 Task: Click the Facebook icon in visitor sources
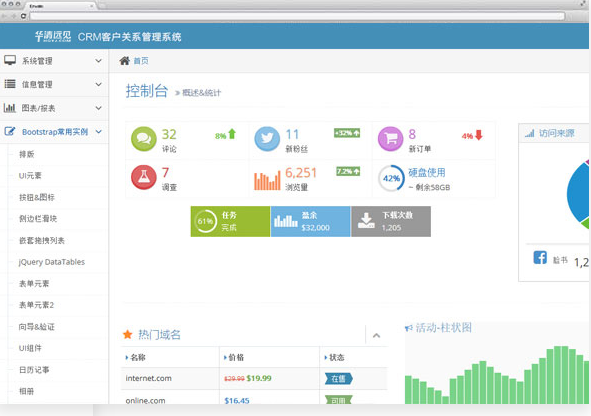(540, 258)
